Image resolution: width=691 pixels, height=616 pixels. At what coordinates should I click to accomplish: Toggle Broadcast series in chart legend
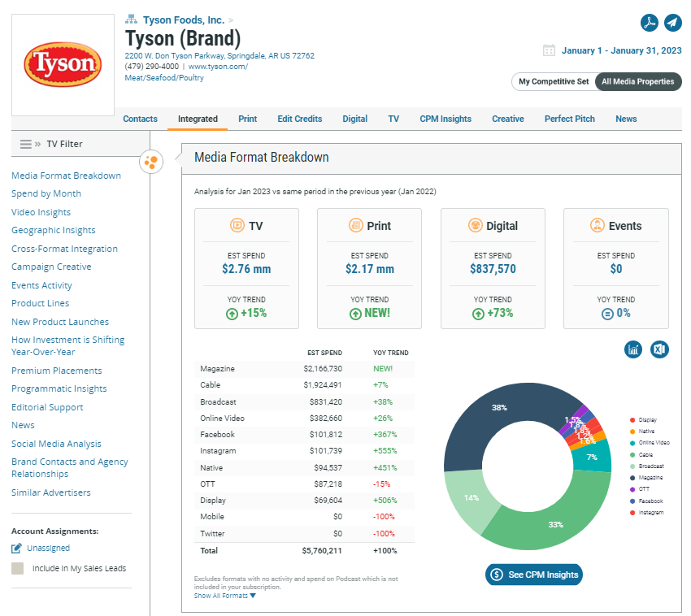(647, 466)
